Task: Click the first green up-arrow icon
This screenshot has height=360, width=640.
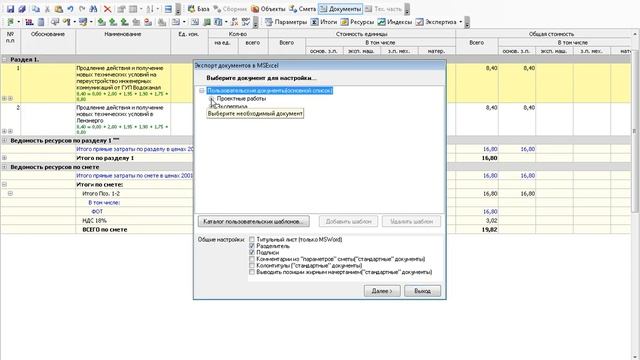Action: pos(101,22)
